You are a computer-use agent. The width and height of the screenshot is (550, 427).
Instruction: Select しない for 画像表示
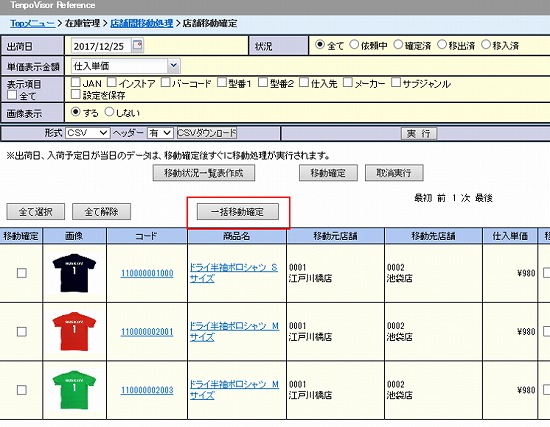(109, 112)
